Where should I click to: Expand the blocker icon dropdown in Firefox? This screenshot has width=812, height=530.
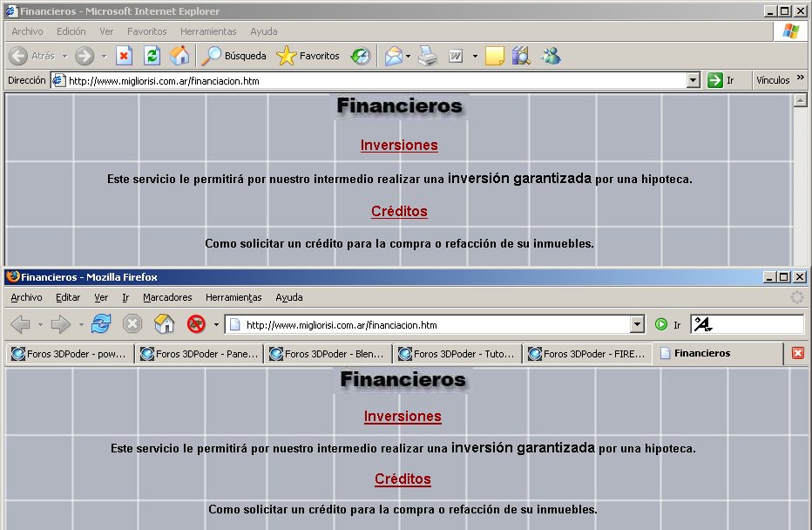coord(216,325)
